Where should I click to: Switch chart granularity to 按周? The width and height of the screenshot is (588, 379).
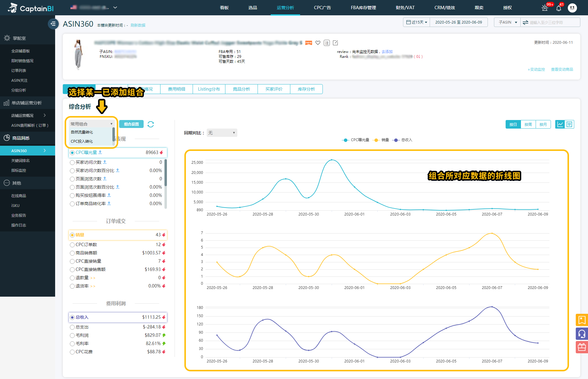(528, 124)
